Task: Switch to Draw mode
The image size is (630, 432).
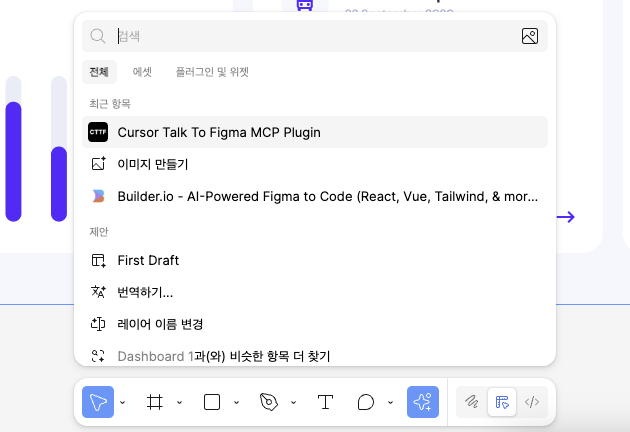Action: 472,402
